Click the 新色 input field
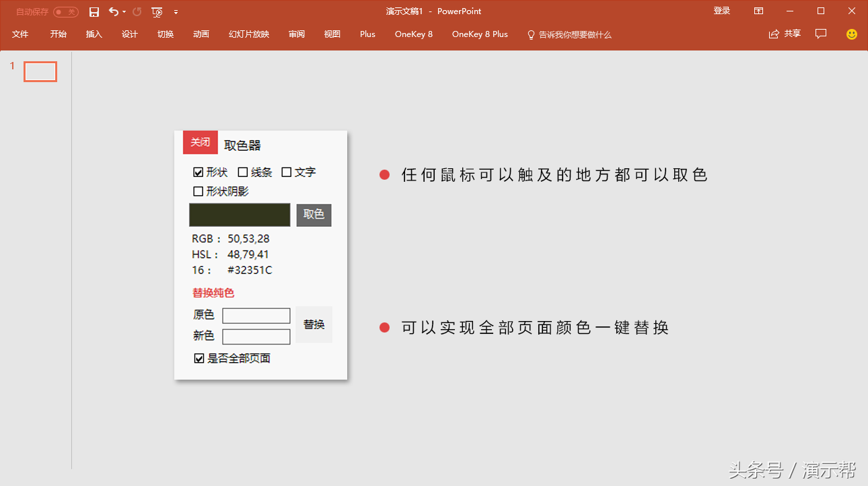The height and width of the screenshot is (486, 868). tap(256, 337)
